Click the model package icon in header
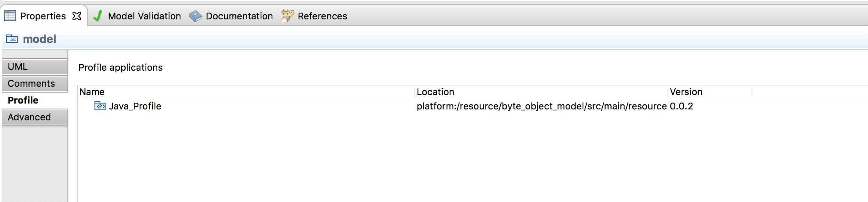 (x=12, y=39)
